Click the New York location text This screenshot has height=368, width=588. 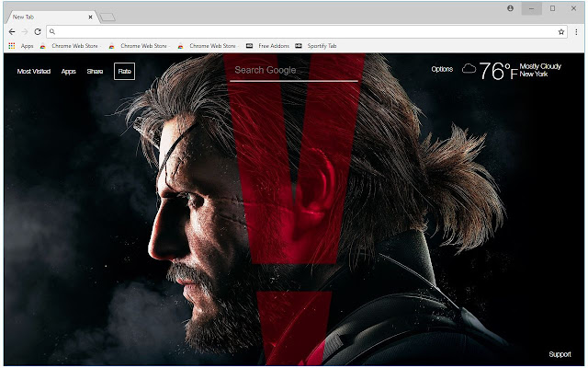[x=534, y=75]
